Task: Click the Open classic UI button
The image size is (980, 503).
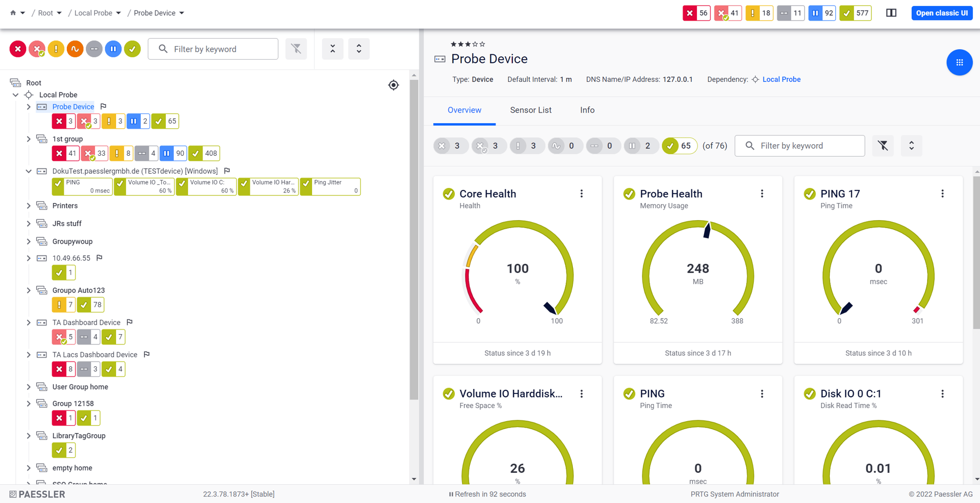Action: coord(941,13)
